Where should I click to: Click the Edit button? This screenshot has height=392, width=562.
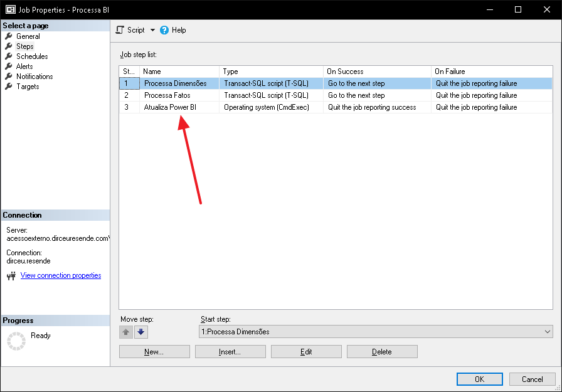[306, 351]
